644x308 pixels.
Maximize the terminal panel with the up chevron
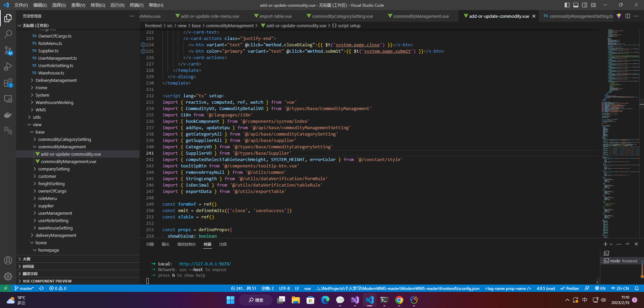628,244
